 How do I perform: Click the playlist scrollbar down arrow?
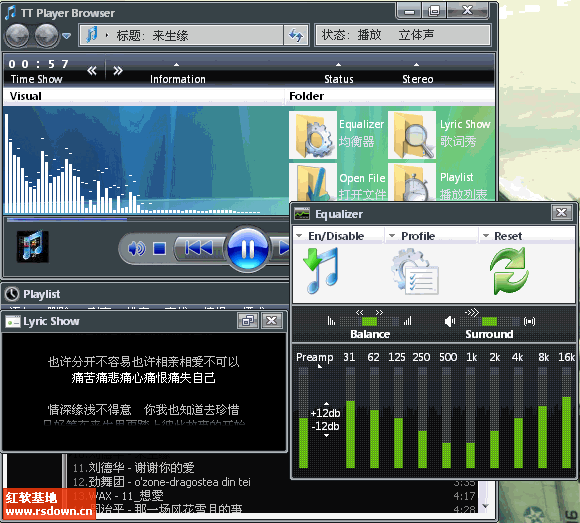click(x=486, y=506)
